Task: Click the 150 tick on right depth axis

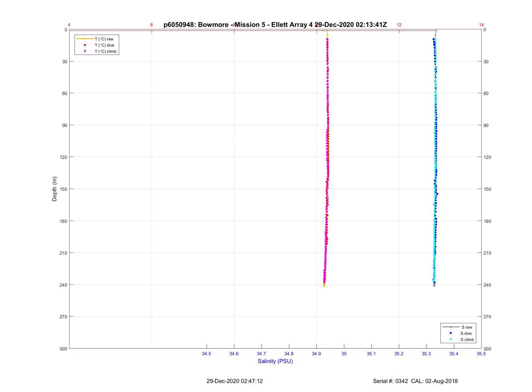Action: tap(487, 189)
